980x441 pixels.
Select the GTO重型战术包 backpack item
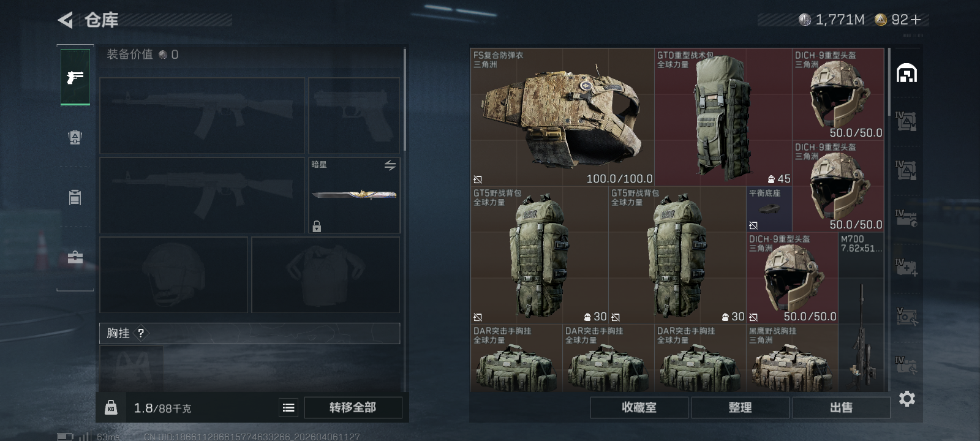click(723, 118)
